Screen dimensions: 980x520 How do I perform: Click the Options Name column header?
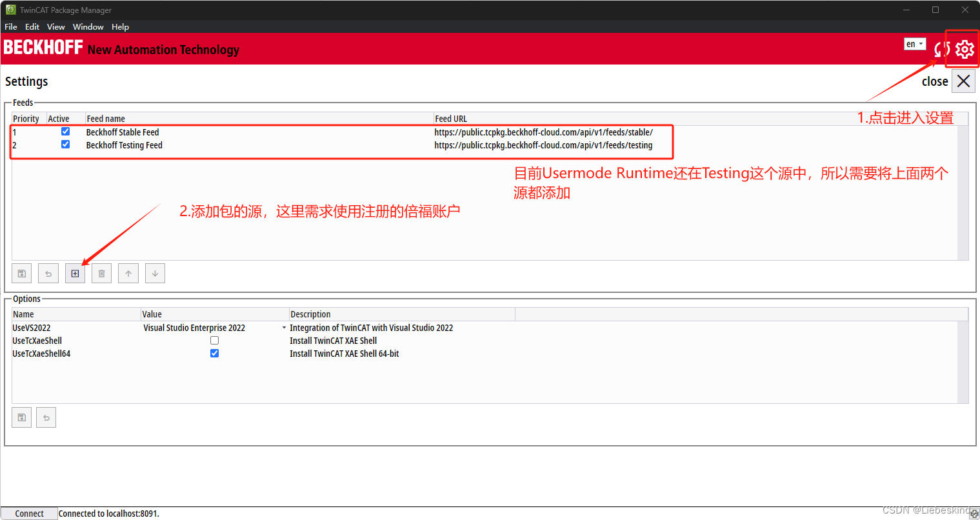76,314
